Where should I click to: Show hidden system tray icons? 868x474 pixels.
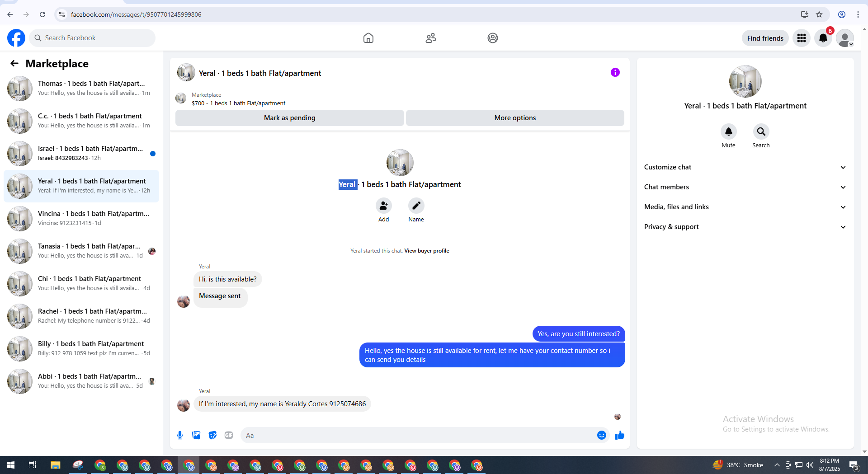click(777, 465)
